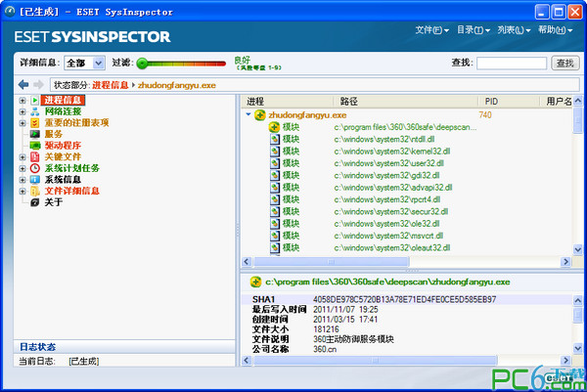Screen dimensions: 587x392
Task: Click module icon for gdi32.dll row
Action: (275, 175)
